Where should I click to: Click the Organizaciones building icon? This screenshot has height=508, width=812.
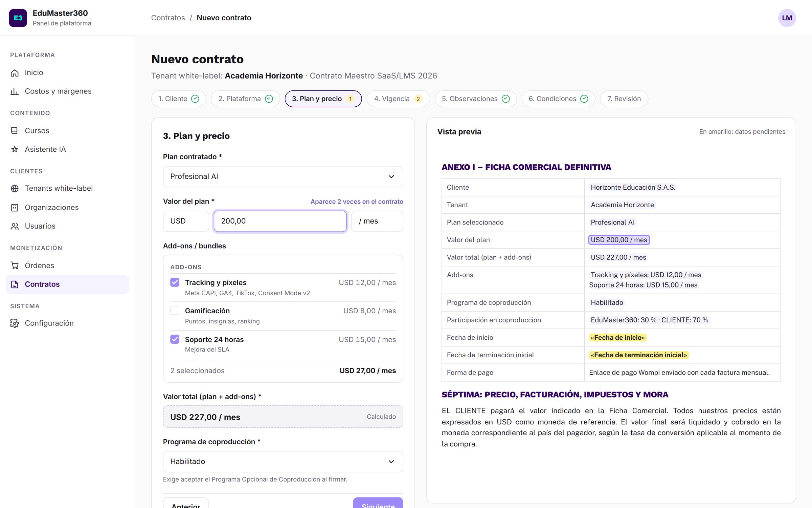pos(15,208)
